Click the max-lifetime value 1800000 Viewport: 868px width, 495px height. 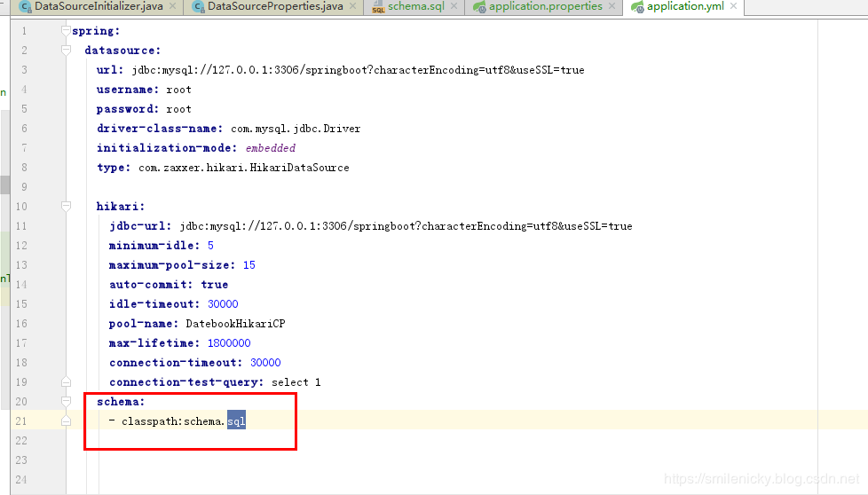click(229, 343)
